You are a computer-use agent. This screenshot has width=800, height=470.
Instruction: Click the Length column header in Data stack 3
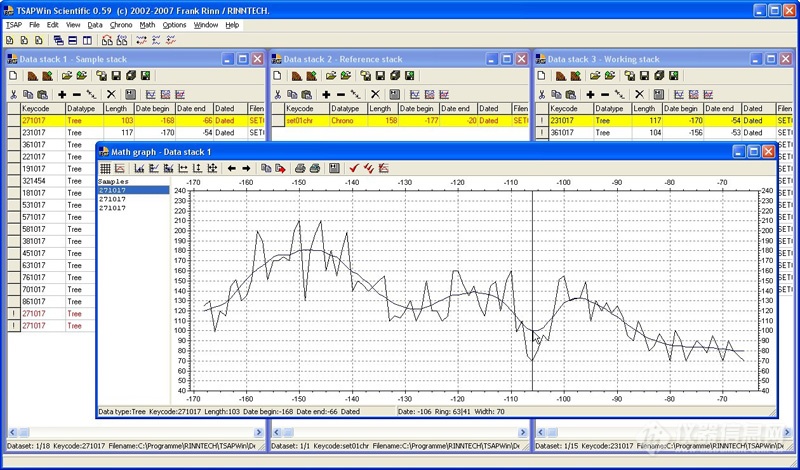(x=644, y=108)
